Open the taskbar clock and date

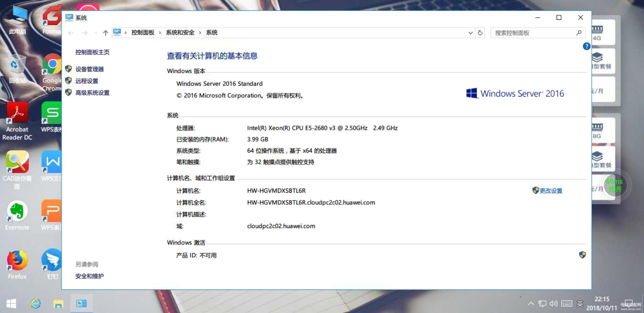pos(602,303)
